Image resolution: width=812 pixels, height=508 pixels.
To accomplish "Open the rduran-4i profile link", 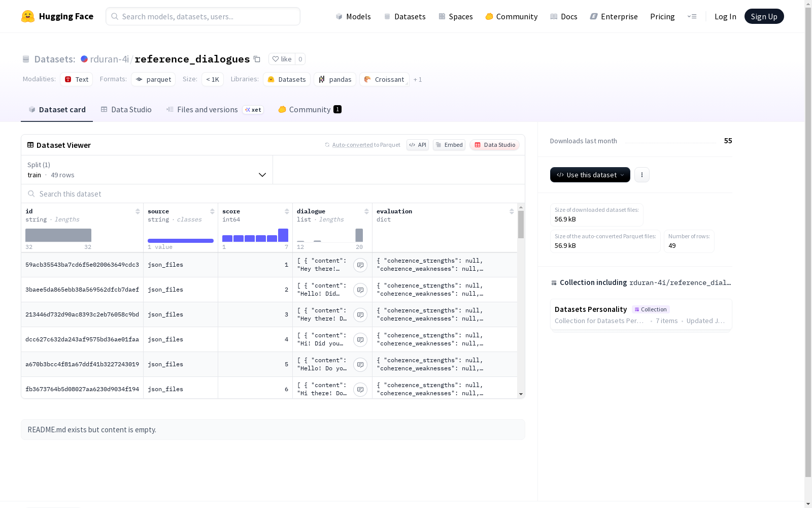I will (x=110, y=59).
